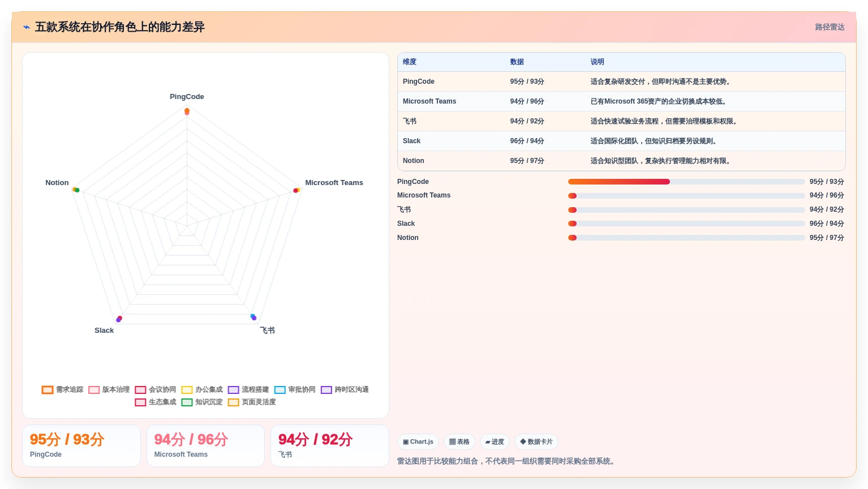Click the 数据卡片 tag button
The height and width of the screenshot is (489, 868).
point(536,442)
